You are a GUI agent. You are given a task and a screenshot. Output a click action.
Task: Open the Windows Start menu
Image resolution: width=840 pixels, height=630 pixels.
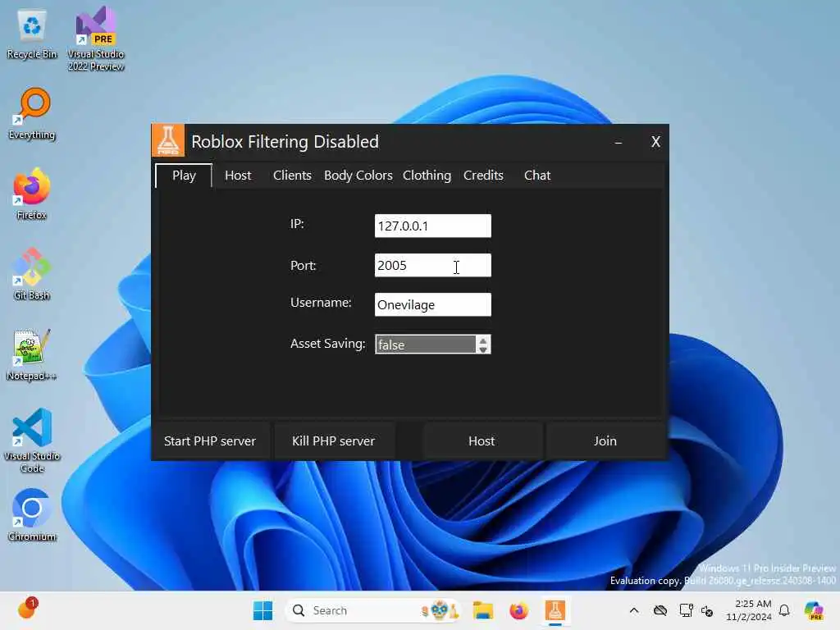[262, 610]
